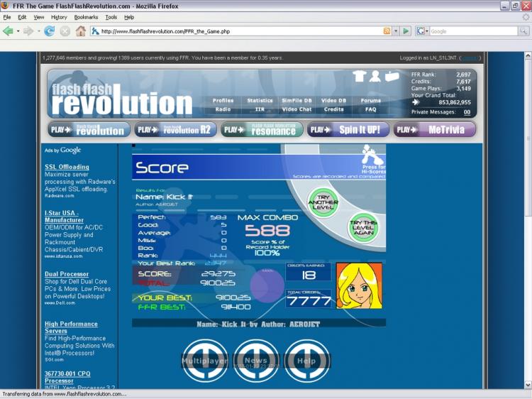Click the arrow beside the grand total
This screenshot has height=399, width=532.
(x=416, y=102)
